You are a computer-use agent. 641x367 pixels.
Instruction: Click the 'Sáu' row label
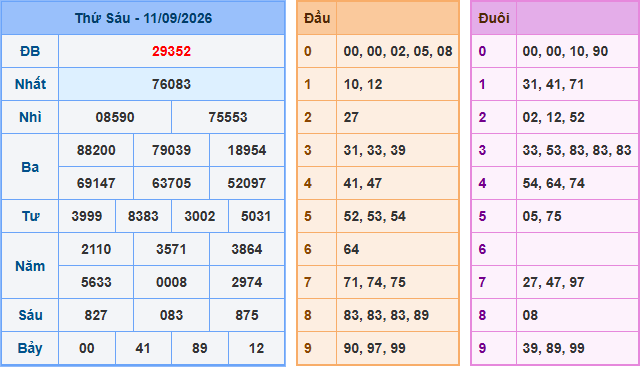click(30, 315)
